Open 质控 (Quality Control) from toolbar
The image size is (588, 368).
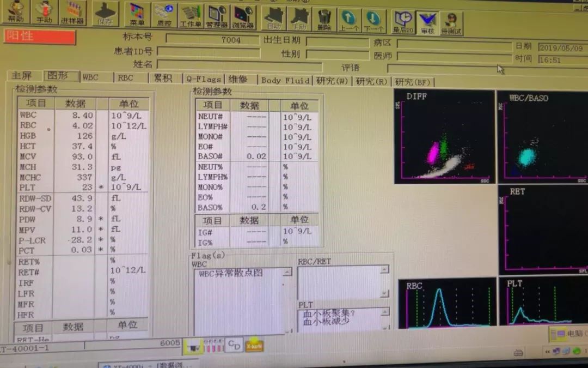(x=164, y=16)
